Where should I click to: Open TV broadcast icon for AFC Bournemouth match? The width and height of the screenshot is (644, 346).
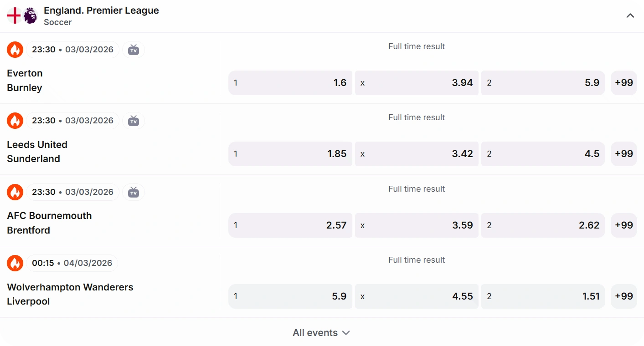(x=134, y=192)
